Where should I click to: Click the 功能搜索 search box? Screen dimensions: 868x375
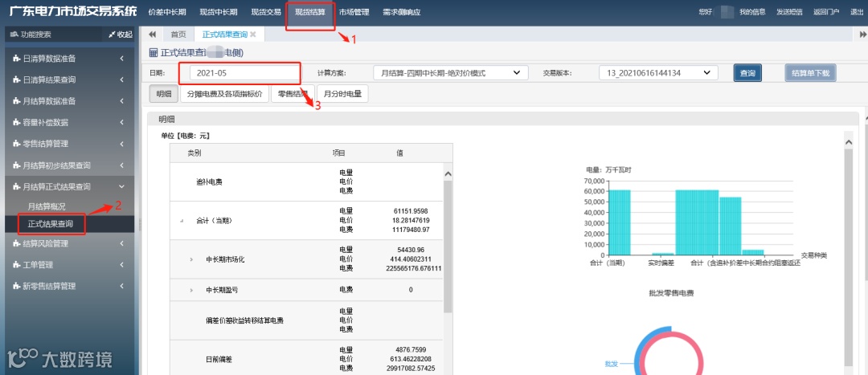pos(52,35)
